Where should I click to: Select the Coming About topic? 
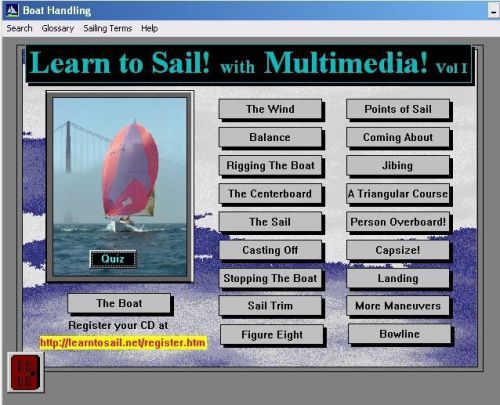point(398,137)
